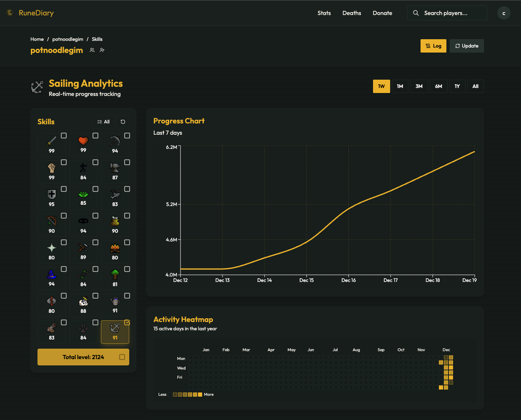Select the Smithing anvil skill icon
This screenshot has height=420, width=521.
point(115,169)
